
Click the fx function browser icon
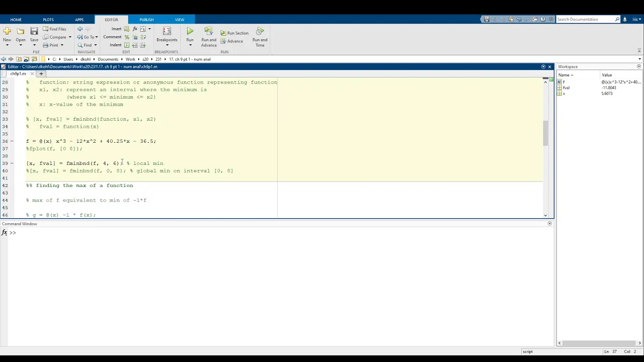pos(5,232)
